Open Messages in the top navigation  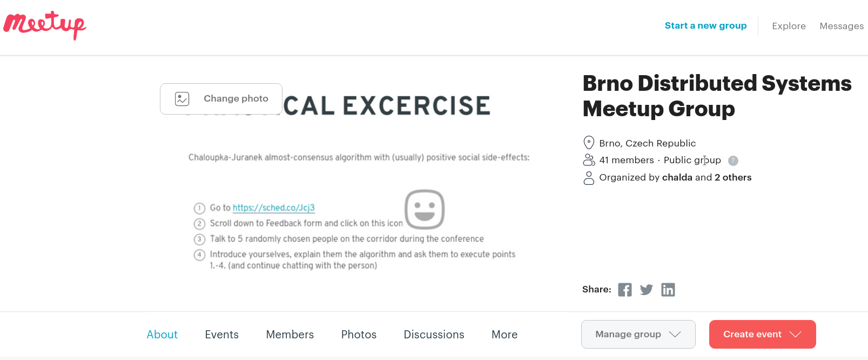coord(842,26)
